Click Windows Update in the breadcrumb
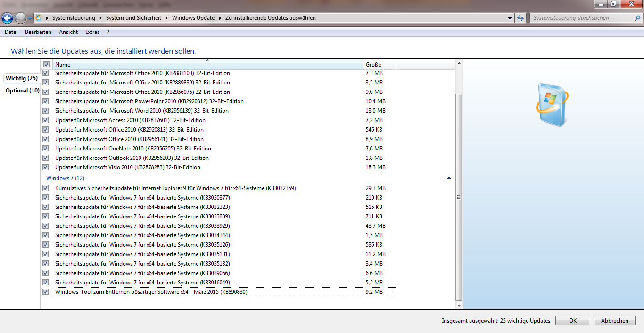The image size is (644, 333). pos(193,18)
